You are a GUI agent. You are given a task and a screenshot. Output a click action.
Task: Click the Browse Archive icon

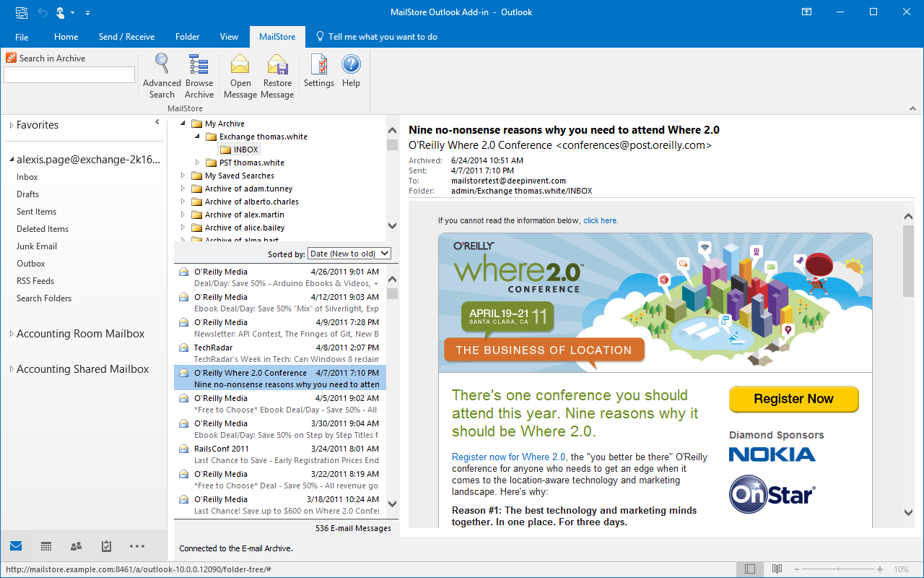click(x=199, y=76)
